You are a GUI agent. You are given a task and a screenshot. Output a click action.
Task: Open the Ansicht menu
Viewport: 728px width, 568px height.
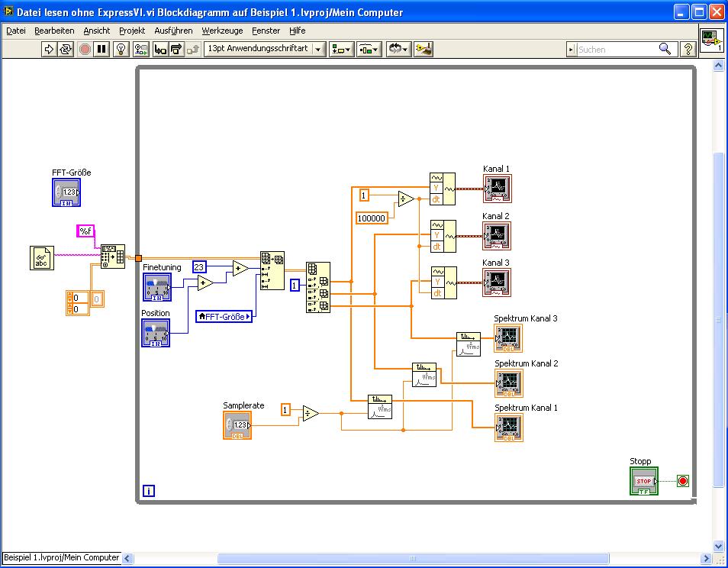point(97,31)
